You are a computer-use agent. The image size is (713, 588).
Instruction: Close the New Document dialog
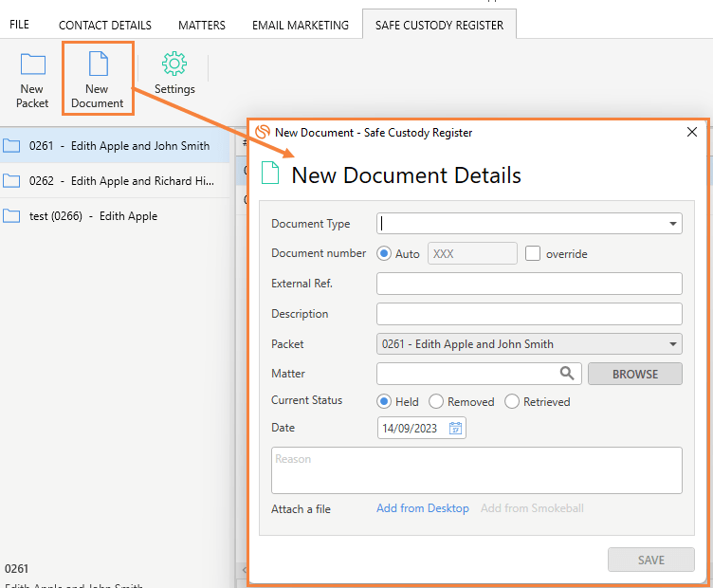(x=692, y=132)
